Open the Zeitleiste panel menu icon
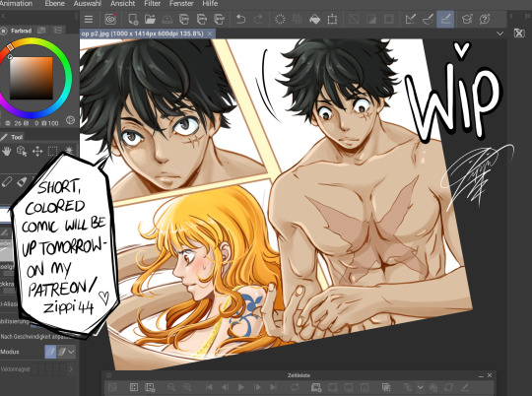The image size is (532, 396). tap(108, 375)
